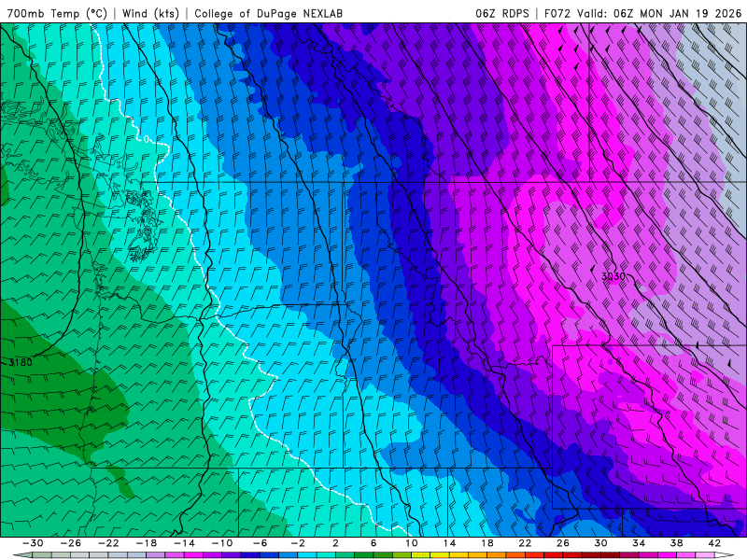Click the "Valid: 06Z MON JAN 19 2026" text
This screenshot has width=747, height=560.
point(659,13)
